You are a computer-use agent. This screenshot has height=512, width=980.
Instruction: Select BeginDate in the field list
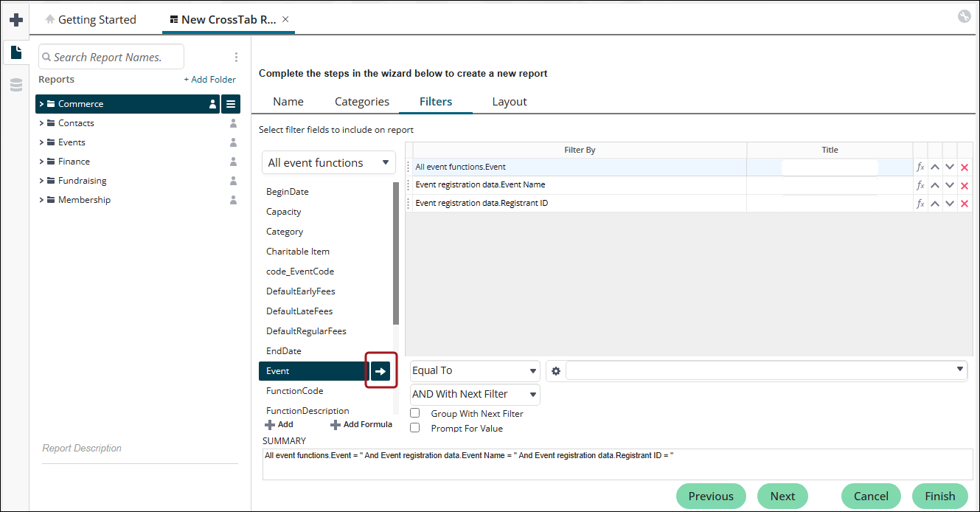coord(288,192)
